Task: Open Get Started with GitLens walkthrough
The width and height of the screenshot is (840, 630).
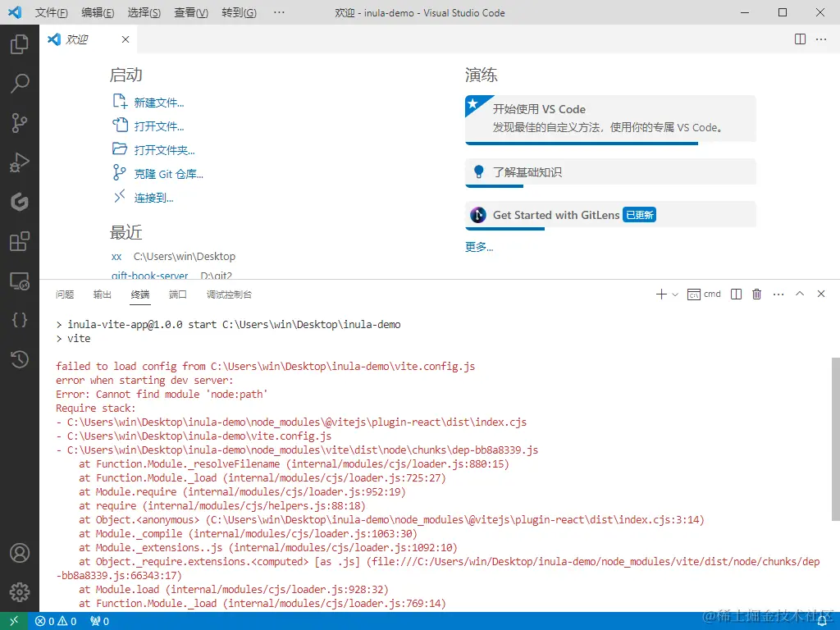Action: click(610, 215)
